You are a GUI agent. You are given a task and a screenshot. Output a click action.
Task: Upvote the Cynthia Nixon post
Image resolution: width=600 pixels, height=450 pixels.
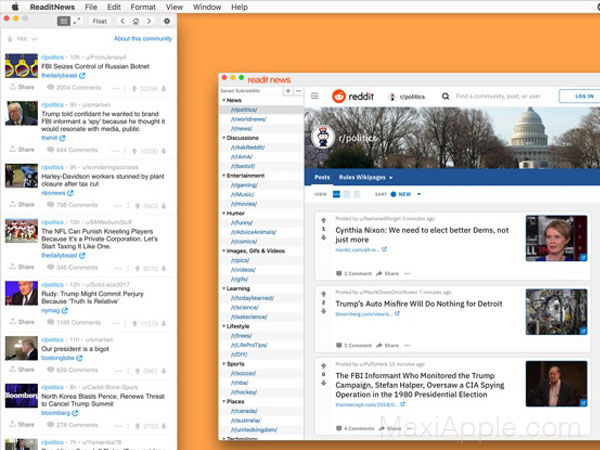323,220
